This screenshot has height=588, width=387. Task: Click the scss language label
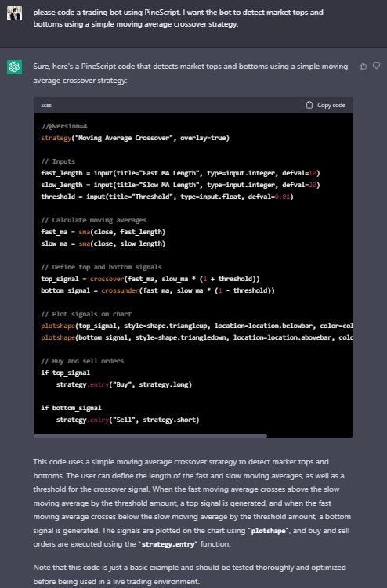(46, 105)
